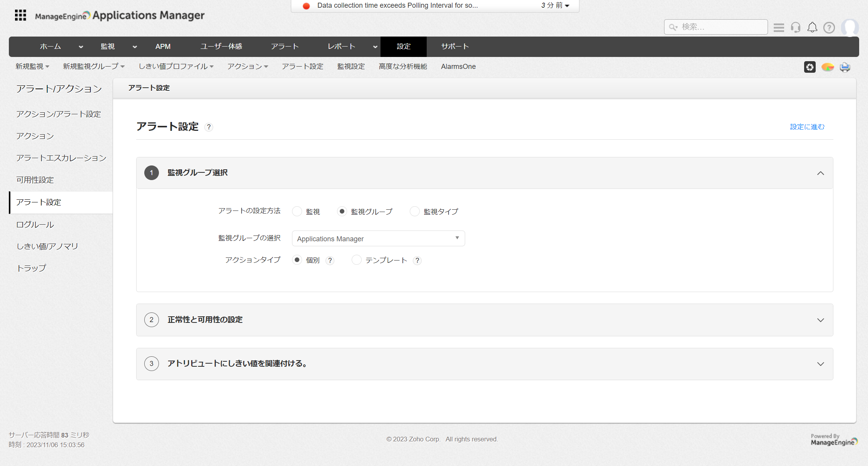Open the pie chart report icon

pos(827,67)
